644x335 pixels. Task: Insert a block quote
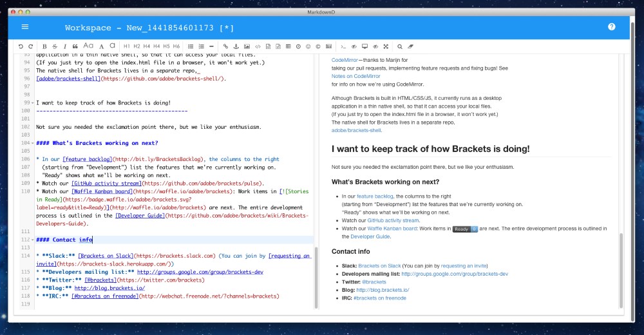[75, 46]
